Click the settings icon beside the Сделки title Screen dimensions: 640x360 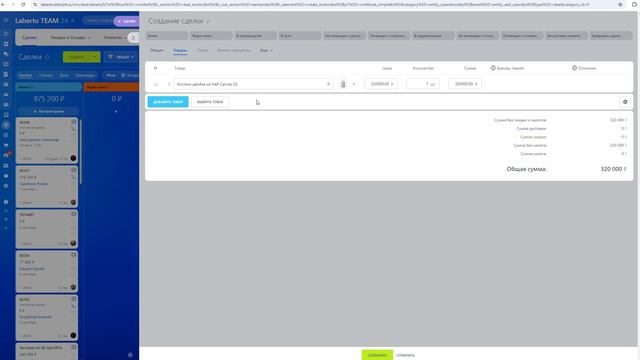coord(47,57)
